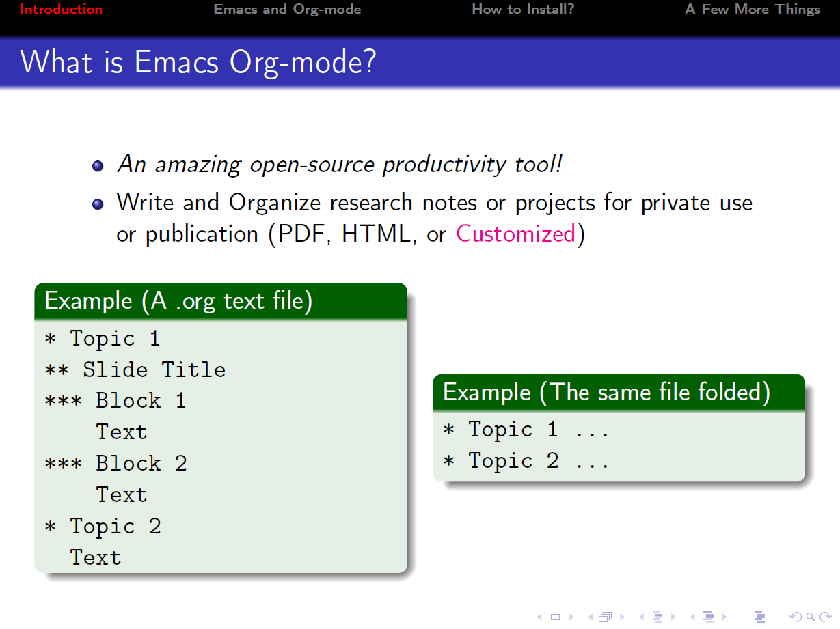Click the presentation overview bars icon
This screenshot has width=840, height=629.
coord(759,617)
